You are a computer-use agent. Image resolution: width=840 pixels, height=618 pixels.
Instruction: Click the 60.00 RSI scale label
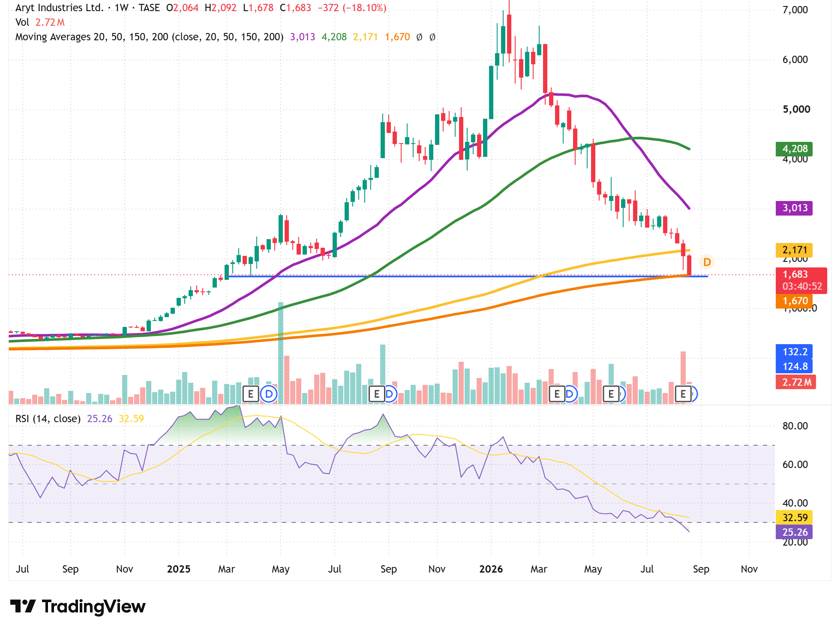coord(795,465)
